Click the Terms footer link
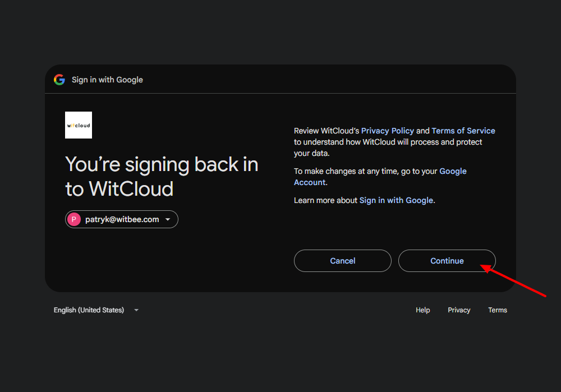This screenshot has height=392, width=561. point(498,310)
